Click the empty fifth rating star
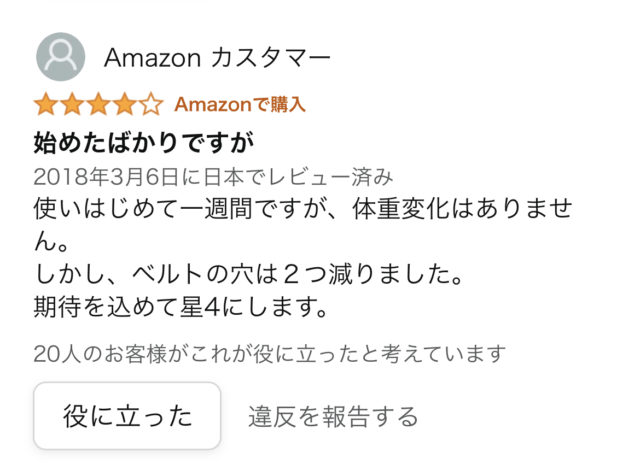The image size is (640, 470). click(x=149, y=104)
